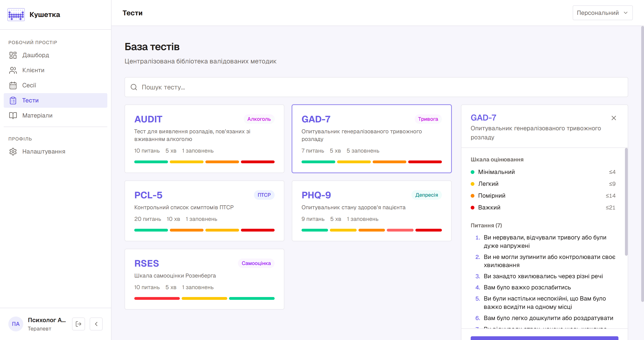The width and height of the screenshot is (644, 340).
Task: Open the Матеріали section
Action: click(56, 115)
